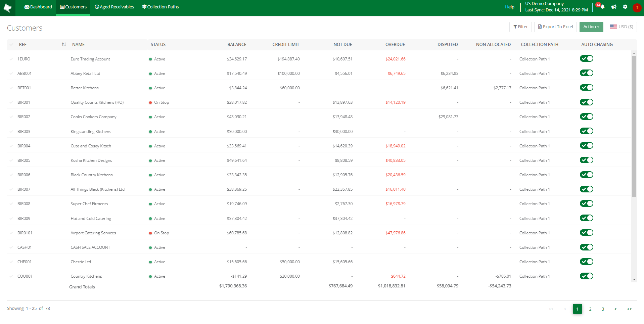This screenshot has height=324, width=644.
Task: Click the announcements megaphone icon
Action: [x=614, y=7]
